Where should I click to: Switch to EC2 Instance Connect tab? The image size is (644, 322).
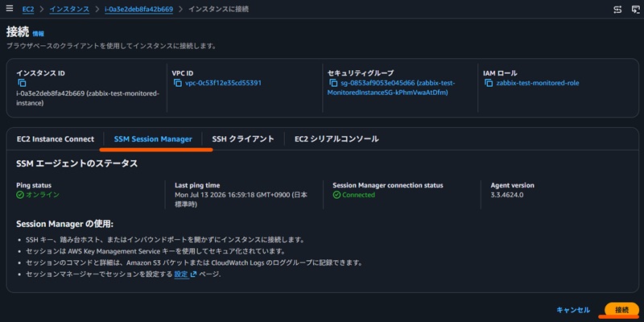(x=56, y=138)
